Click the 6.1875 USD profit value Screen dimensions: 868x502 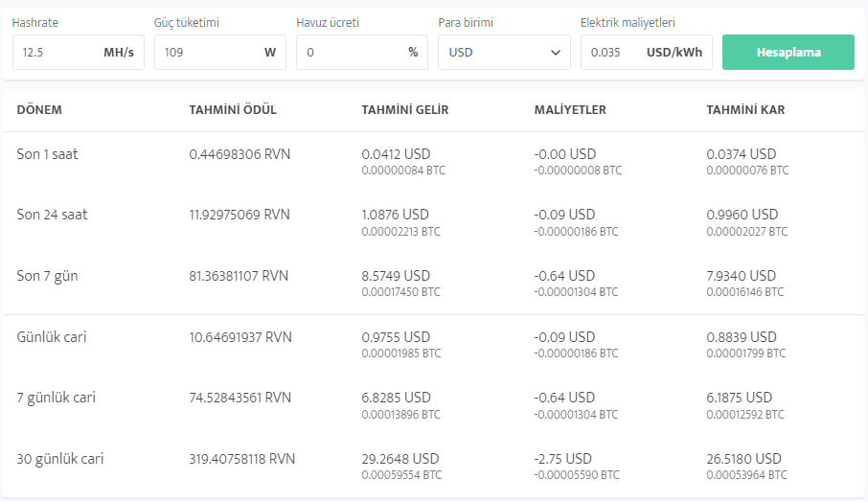[x=739, y=398]
